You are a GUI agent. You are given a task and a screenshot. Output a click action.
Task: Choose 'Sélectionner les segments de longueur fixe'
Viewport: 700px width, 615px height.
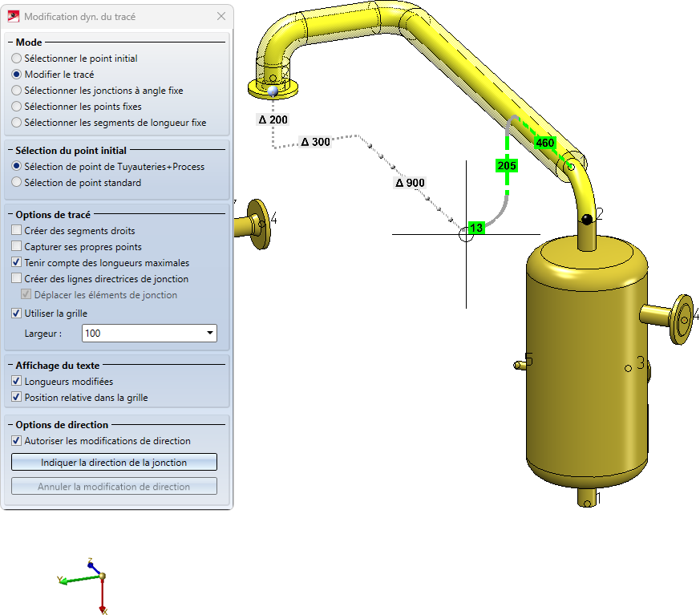coord(17,123)
